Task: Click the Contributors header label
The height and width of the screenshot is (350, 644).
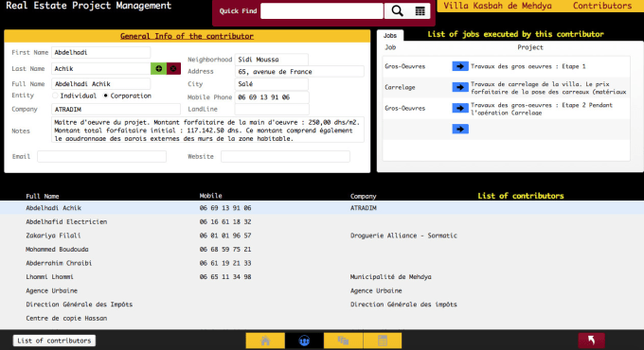Action: coord(602,6)
